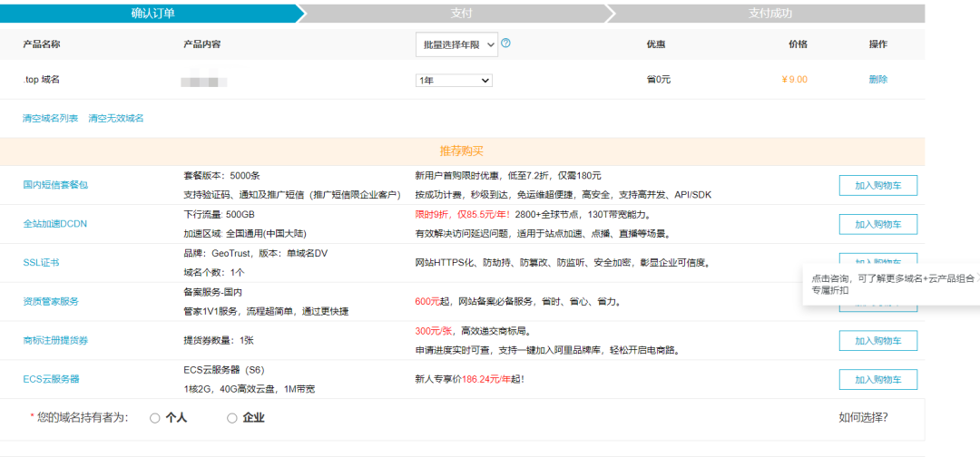Click the 产品名称 column header
This screenshot has height=457, width=980.
pyautogui.click(x=41, y=44)
